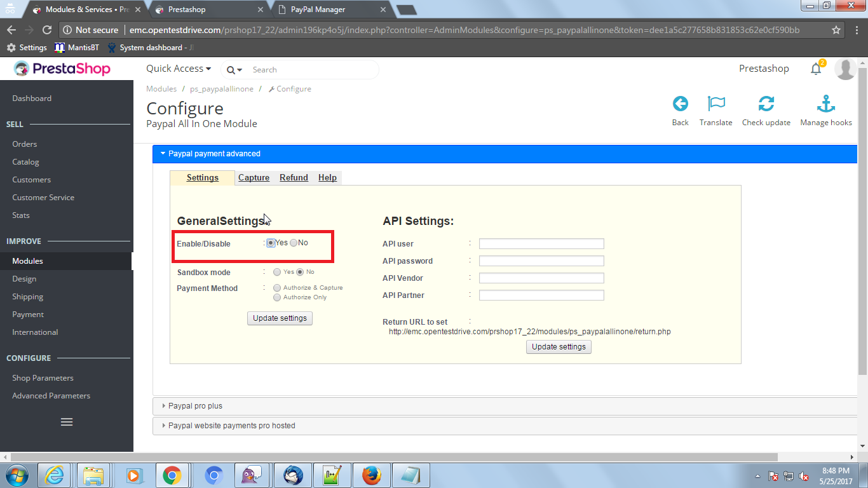Click the volume tray icon
This screenshot has height=488, width=868.
(804, 476)
